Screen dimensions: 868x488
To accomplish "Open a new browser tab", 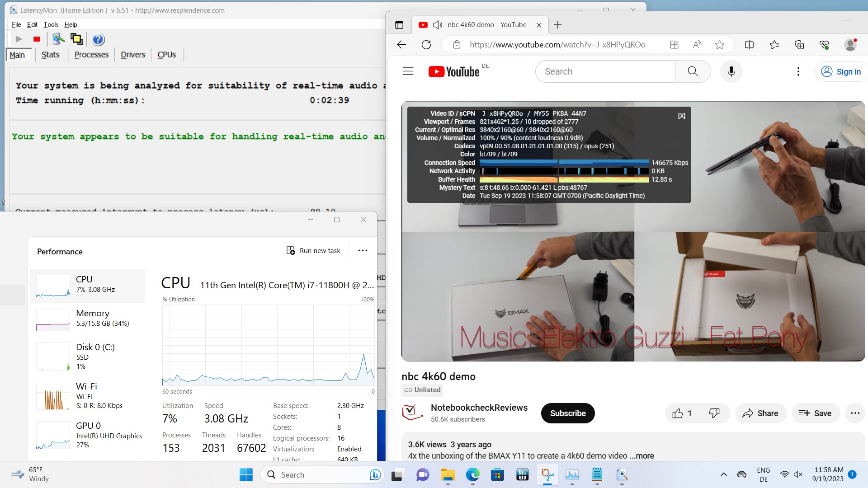I will tap(558, 25).
